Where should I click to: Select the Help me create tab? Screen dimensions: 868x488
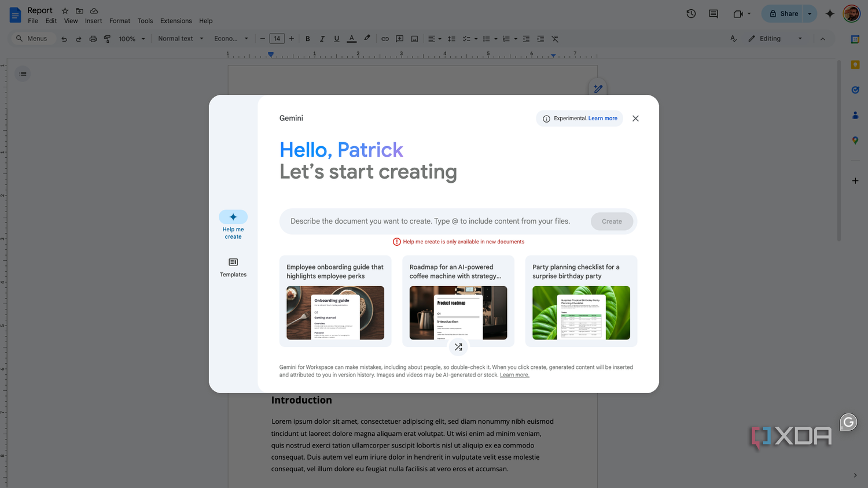[233, 225]
